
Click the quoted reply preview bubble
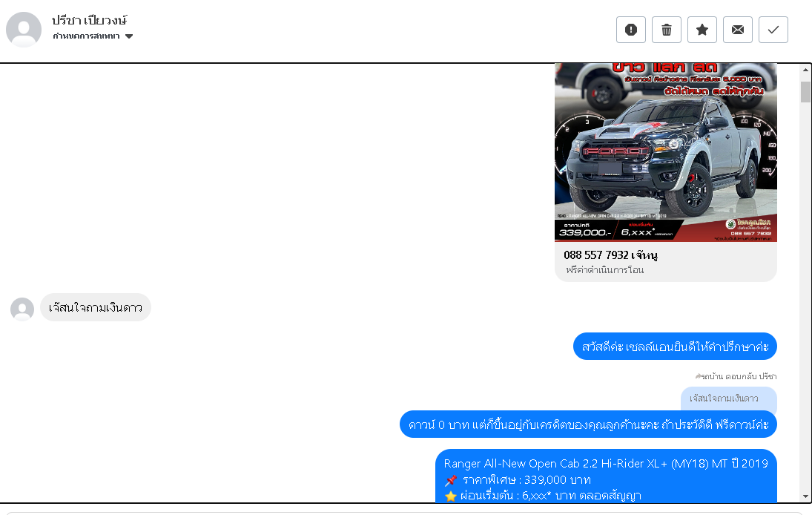point(729,398)
